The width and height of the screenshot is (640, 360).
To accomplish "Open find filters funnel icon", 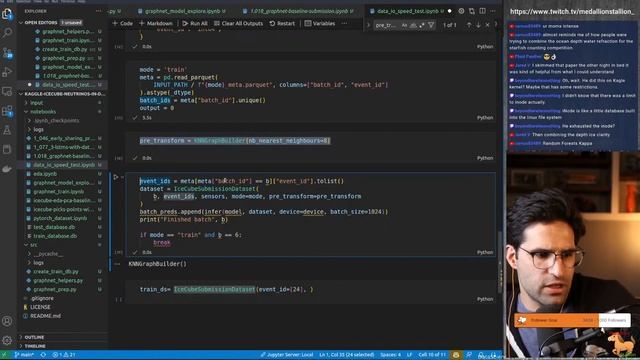I will [x=431, y=25].
